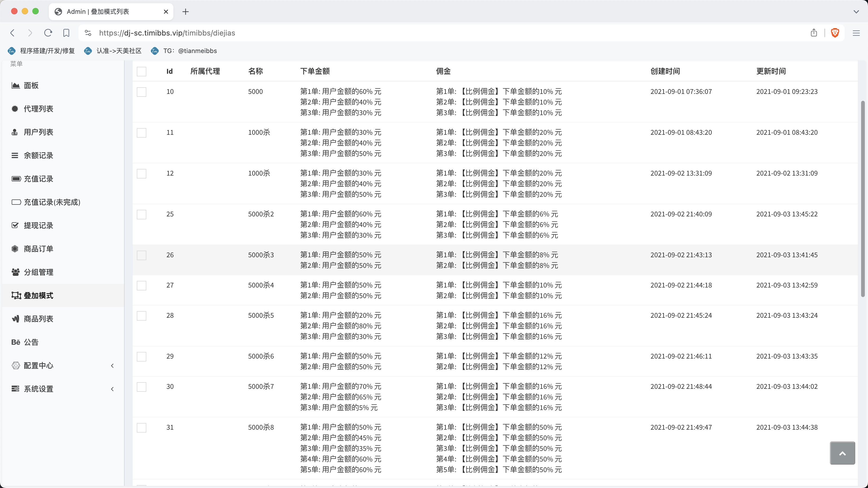Image resolution: width=868 pixels, height=488 pixels.
Task: Open bookmark 程序搭建/开发/修复
Action: 41,51
